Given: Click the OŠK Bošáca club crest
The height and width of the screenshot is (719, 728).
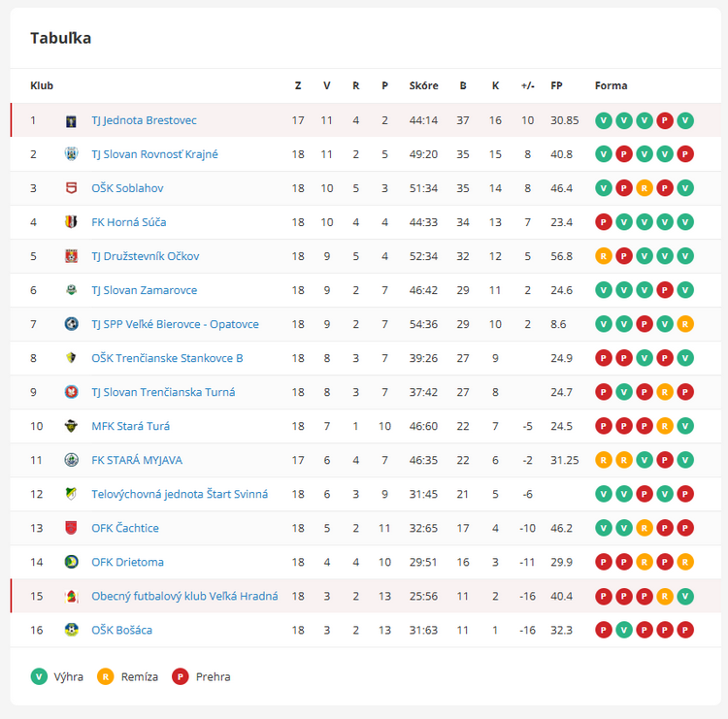Looking at the screenshot, I should [71, 630].
